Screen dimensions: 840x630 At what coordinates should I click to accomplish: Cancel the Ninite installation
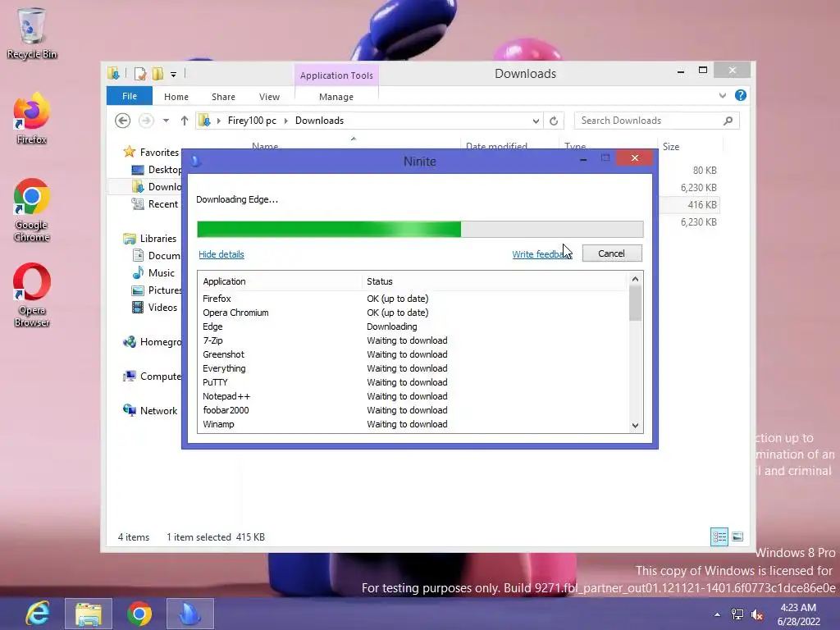[612, 253]
